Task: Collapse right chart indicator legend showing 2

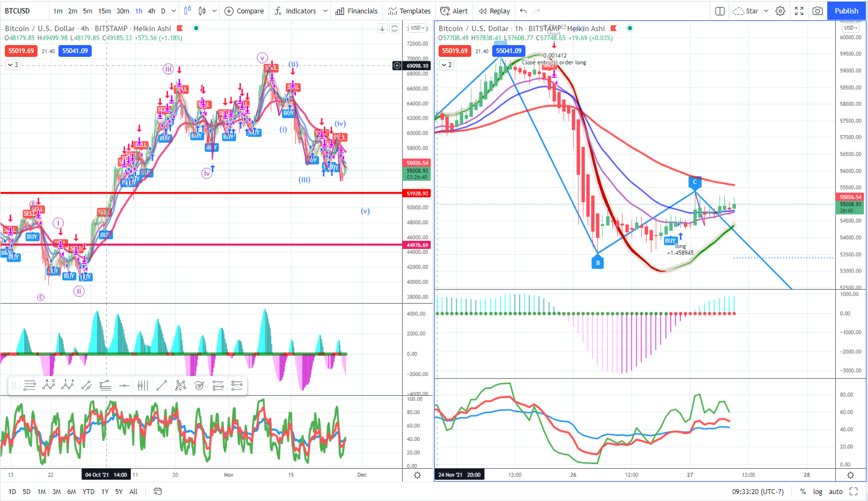Action: point(446,65)
